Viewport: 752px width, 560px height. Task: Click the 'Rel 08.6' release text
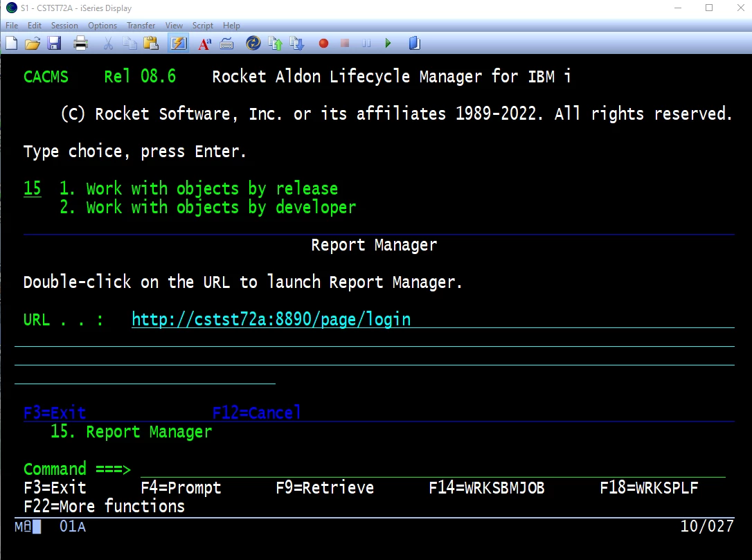140,76
